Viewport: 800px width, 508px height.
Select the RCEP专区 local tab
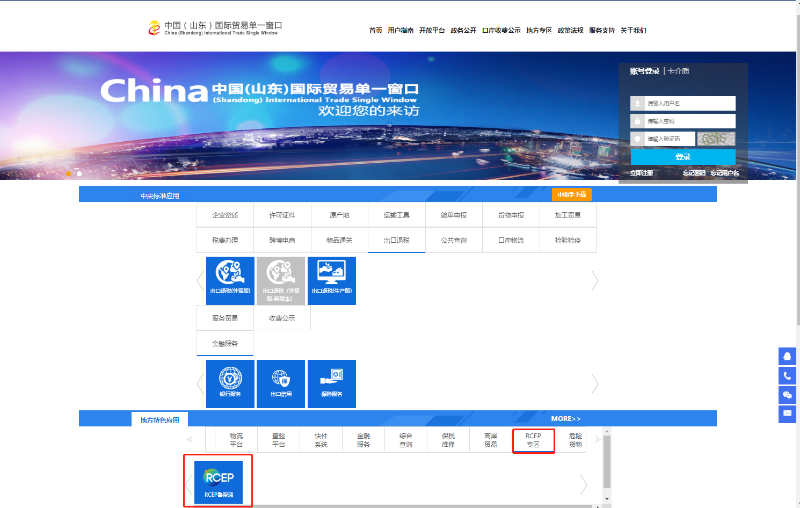coord(533,440)
